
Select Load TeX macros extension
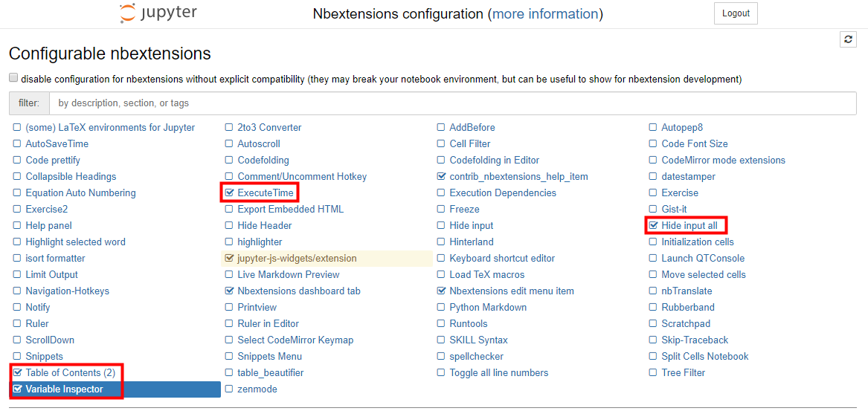pos(486,274)
